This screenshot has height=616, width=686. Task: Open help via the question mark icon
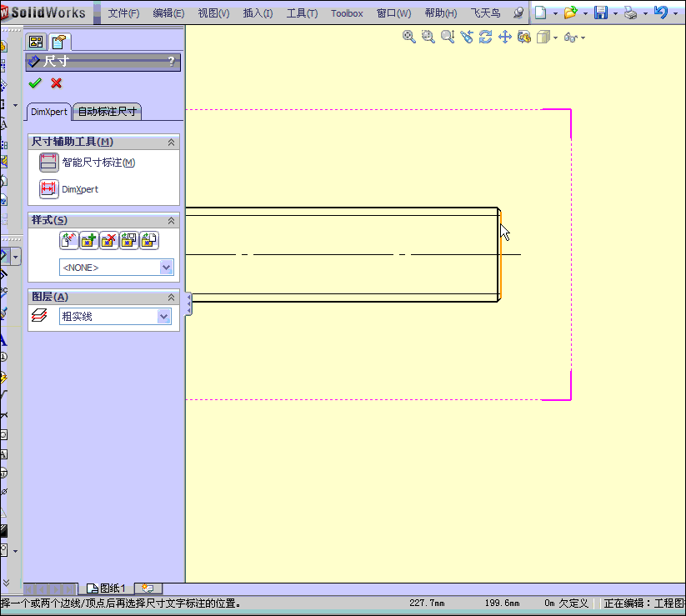(x=172, y=61)
